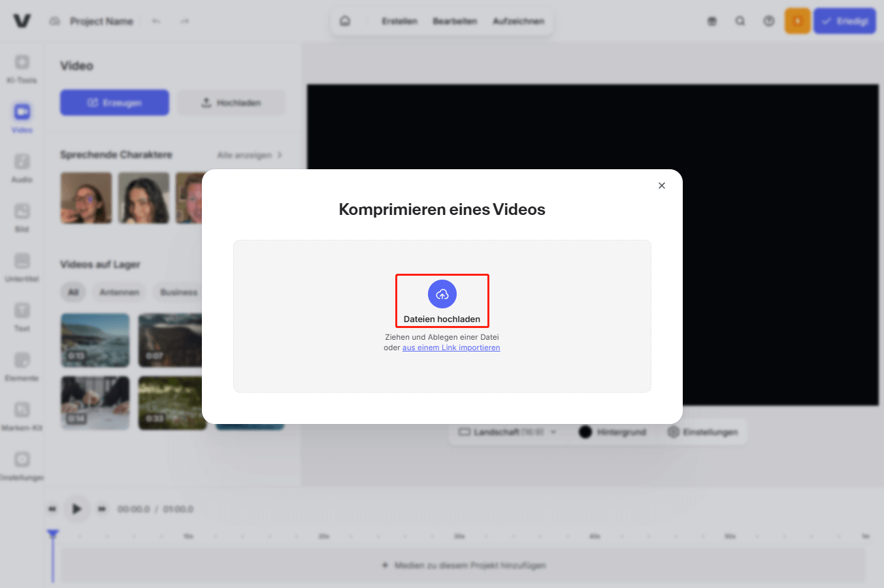Open the Elemente panel
Image resolution: width=884 pixels, height=588 pixels.
point(22,366)
